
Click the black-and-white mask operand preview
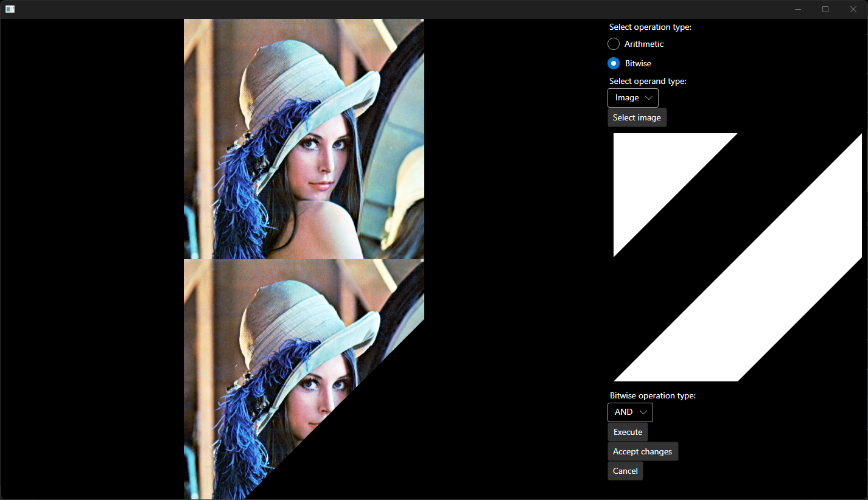[x=738, y=257]
